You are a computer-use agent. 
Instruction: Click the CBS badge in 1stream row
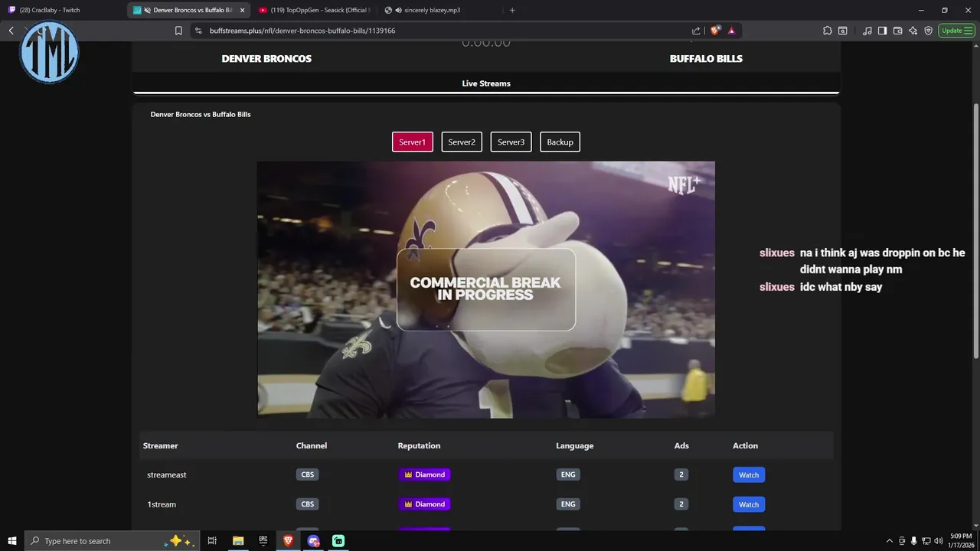pos(308,504)
